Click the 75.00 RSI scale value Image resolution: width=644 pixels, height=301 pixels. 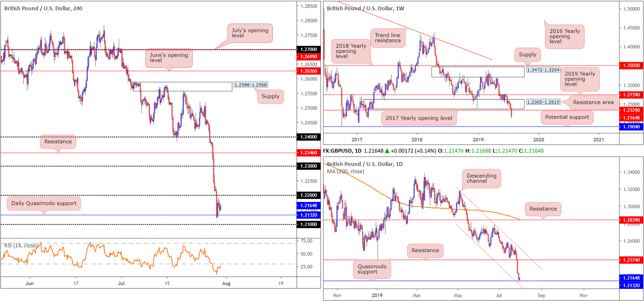point(306,241)
